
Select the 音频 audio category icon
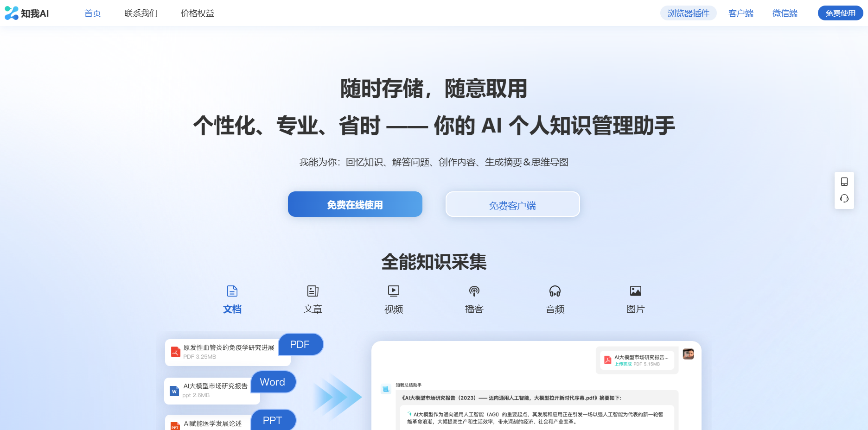(555, 291)
